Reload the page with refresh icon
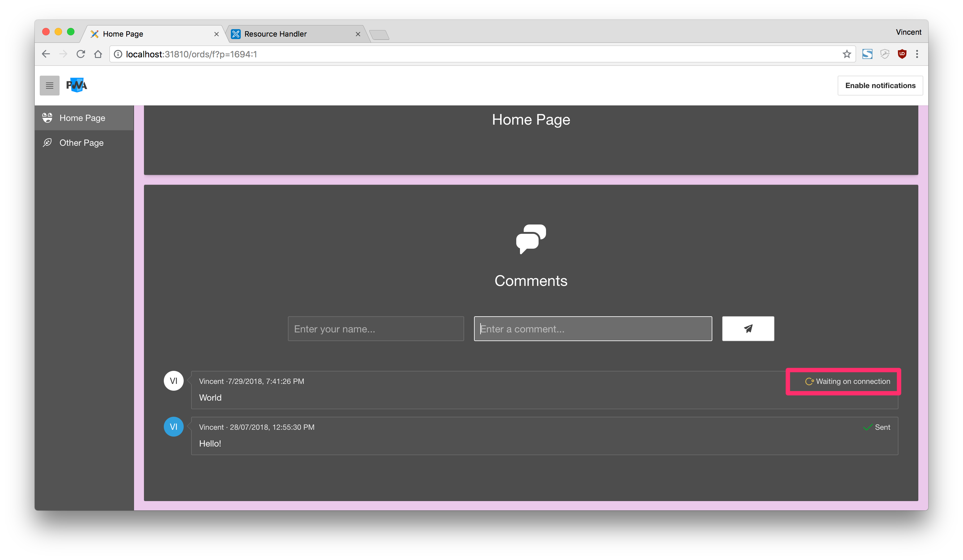Screen dimensions: 963x560 pyautogui.click(x=81, y=54)
